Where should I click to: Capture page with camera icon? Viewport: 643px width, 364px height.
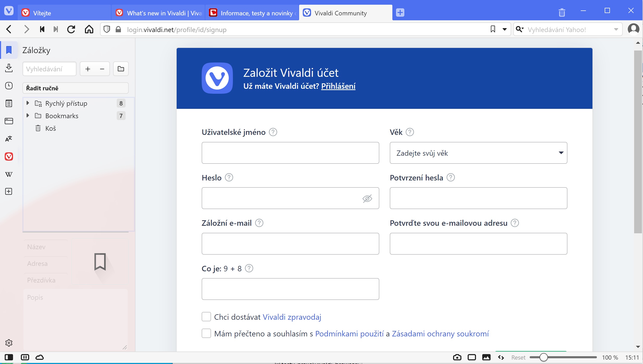(457, 357)
